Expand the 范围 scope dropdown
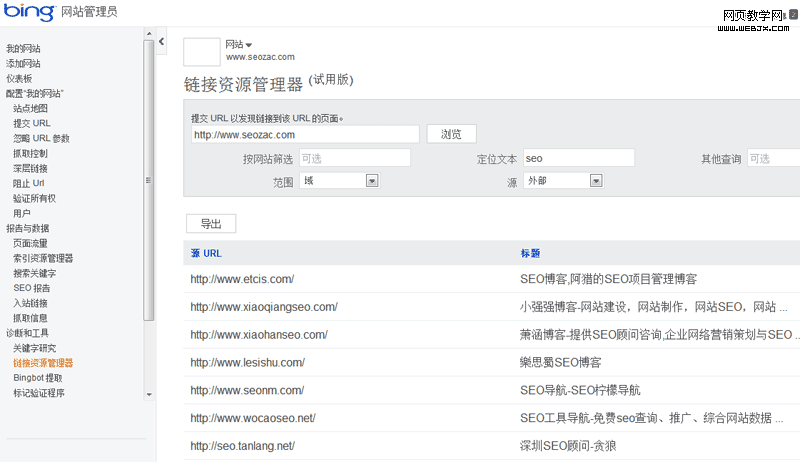Screen dimensions: 800x462 (371, 181)
